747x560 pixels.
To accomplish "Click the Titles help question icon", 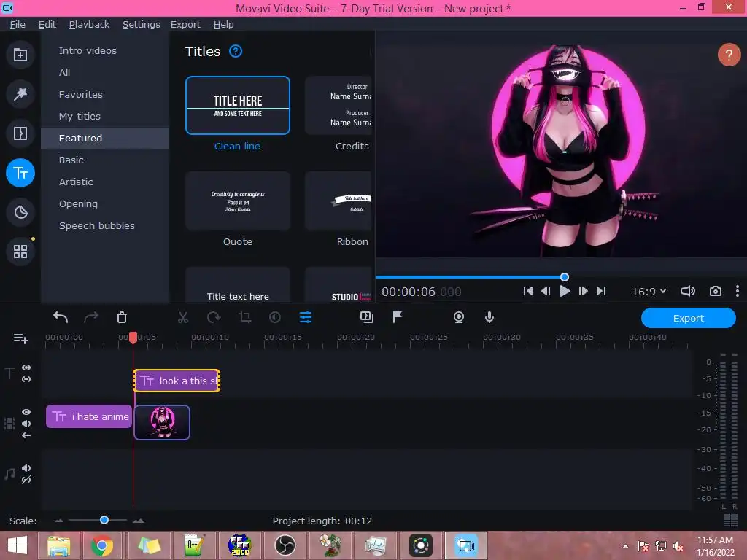I will (x=236, y=51).
